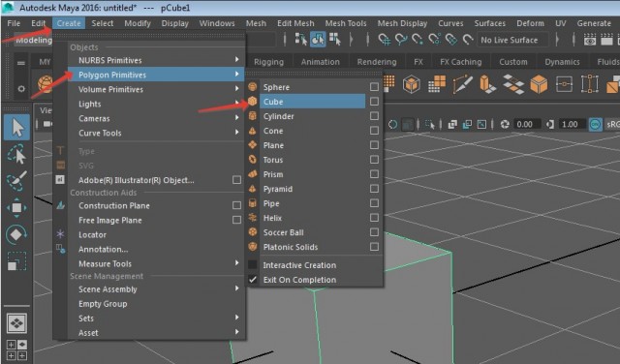Image resolution: width=620 pixels, height=364 pixels.
Task: Toggle Exit On Completion checkmark
Action: point(253,280)
